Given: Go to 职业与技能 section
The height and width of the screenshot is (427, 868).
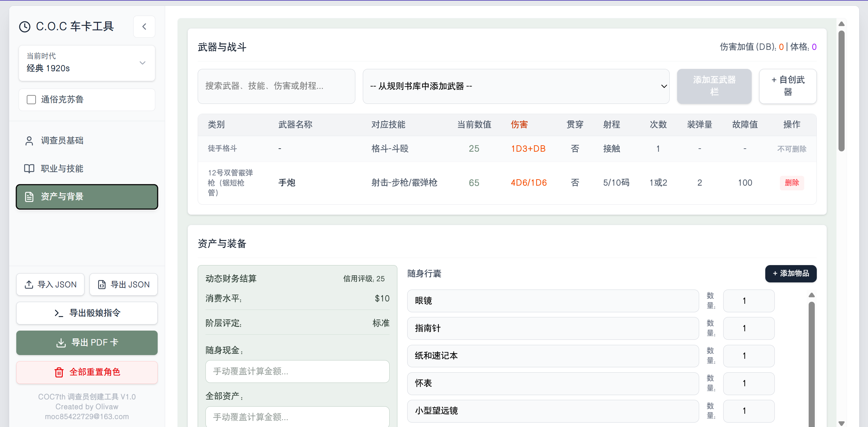Looking at the screenshot, I should (87, 169).
